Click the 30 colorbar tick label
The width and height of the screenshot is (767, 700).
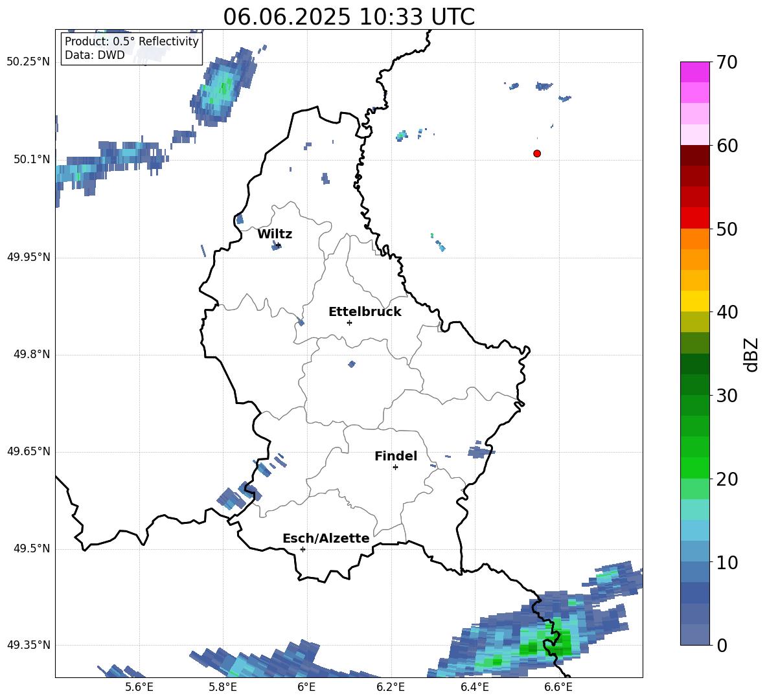coord(727,396)
